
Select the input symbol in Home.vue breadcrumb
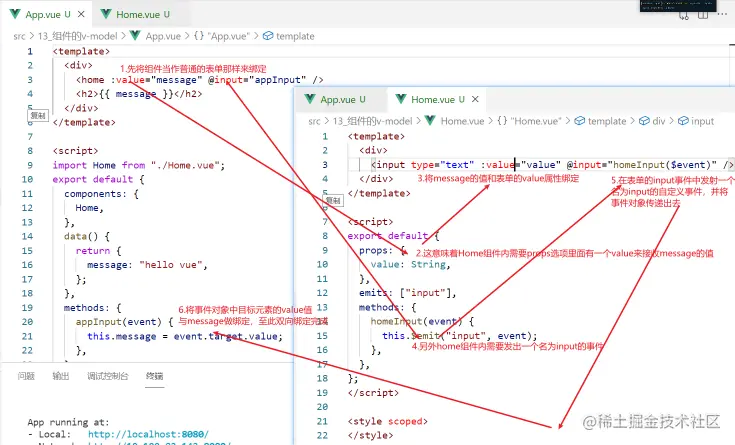tap(696, 121)
